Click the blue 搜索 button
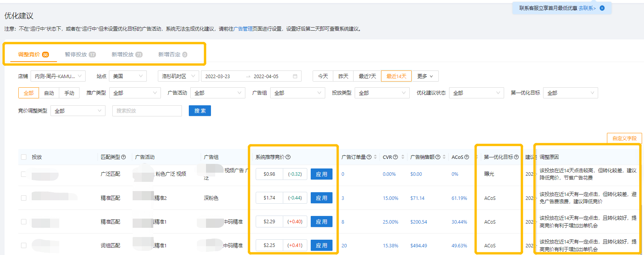This screenshot has width=644, height=255. click(x=200, y=111)
